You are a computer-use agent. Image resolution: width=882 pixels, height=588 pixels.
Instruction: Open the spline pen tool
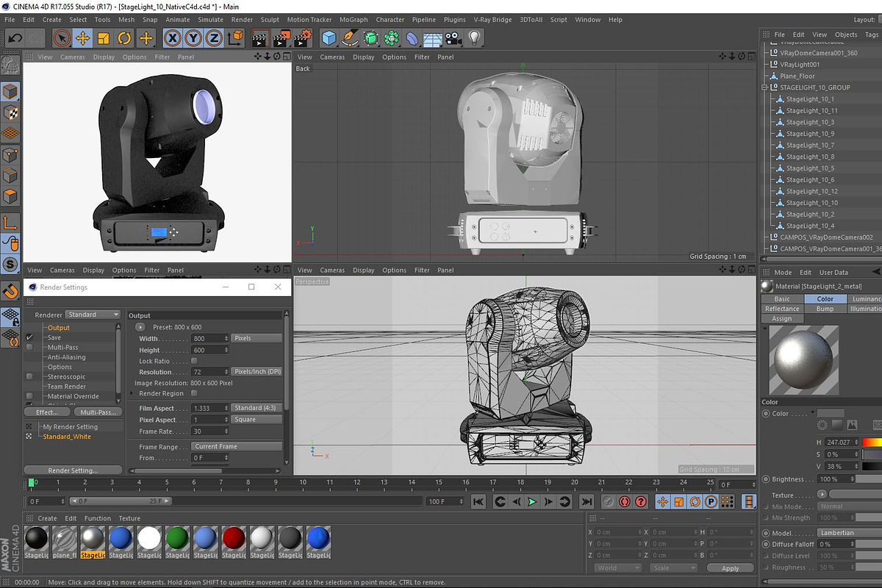[x=351, y=38]
